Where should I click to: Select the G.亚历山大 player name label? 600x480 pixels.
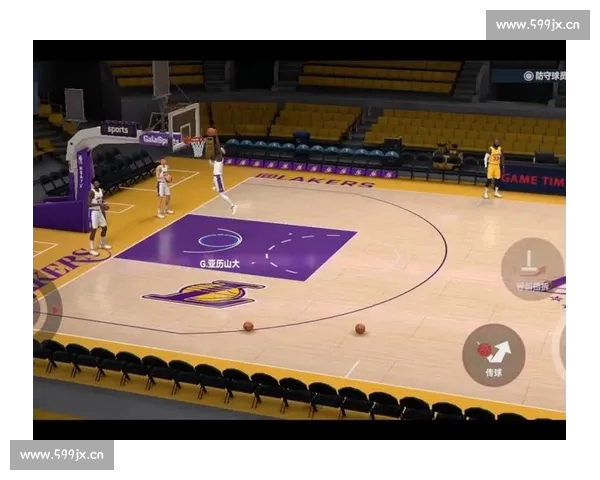click(221, 263)
